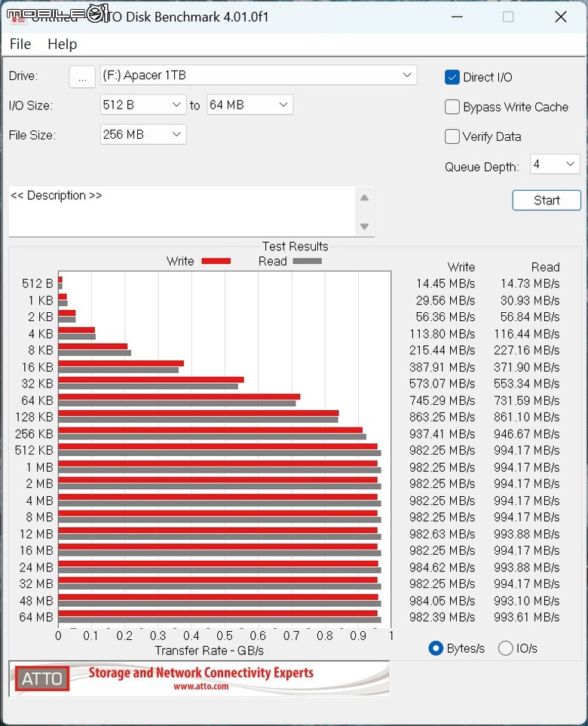Close the ATTO Disk Benchmark window
The width and height of the screenshot is (588, 726).
point(561,17)
